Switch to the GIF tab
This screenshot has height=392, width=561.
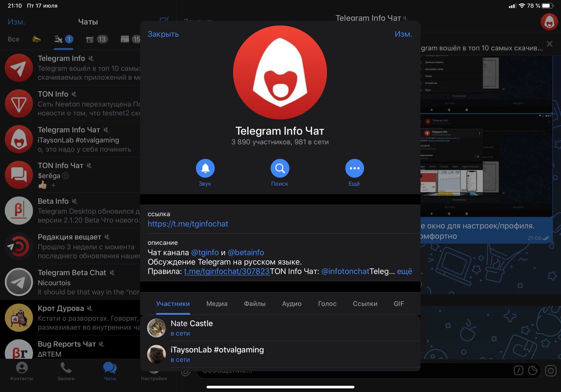399,304
